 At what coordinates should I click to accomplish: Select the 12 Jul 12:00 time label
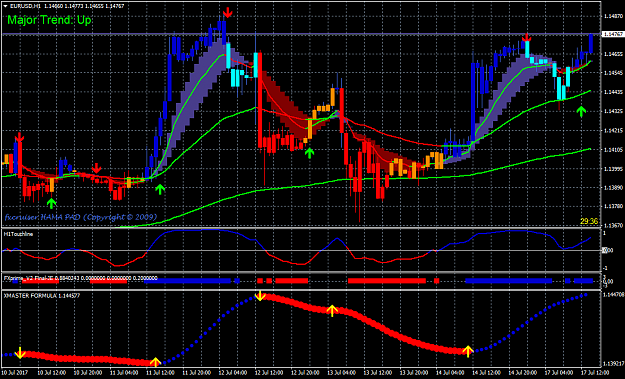[x=269, y=372]
